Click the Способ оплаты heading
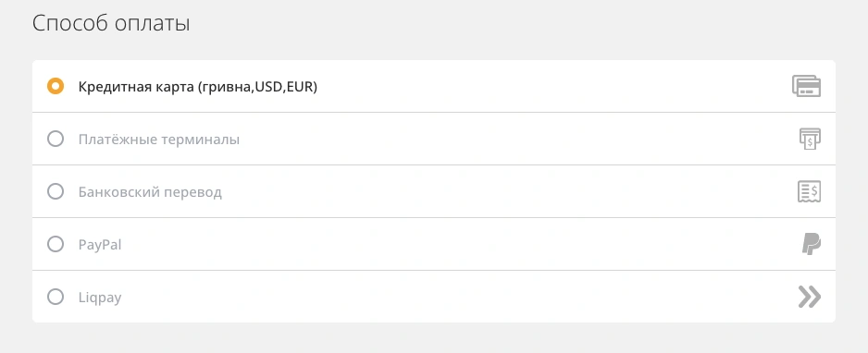Viewport: 868px width, 353px height. pos(111,23)
